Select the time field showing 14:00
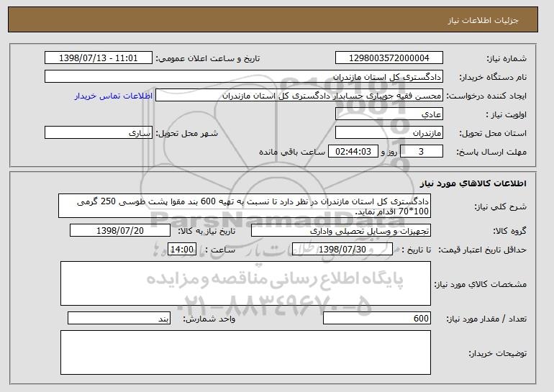 point(182,250)
